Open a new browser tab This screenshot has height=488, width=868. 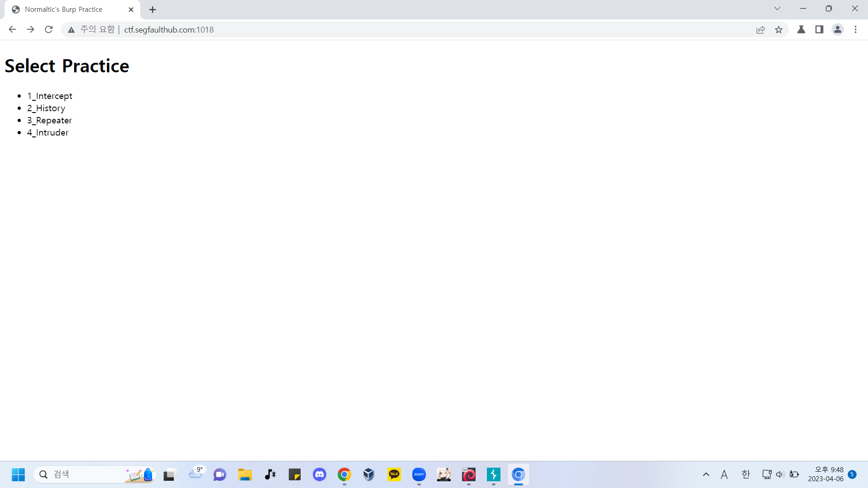(x=152, y=9)
